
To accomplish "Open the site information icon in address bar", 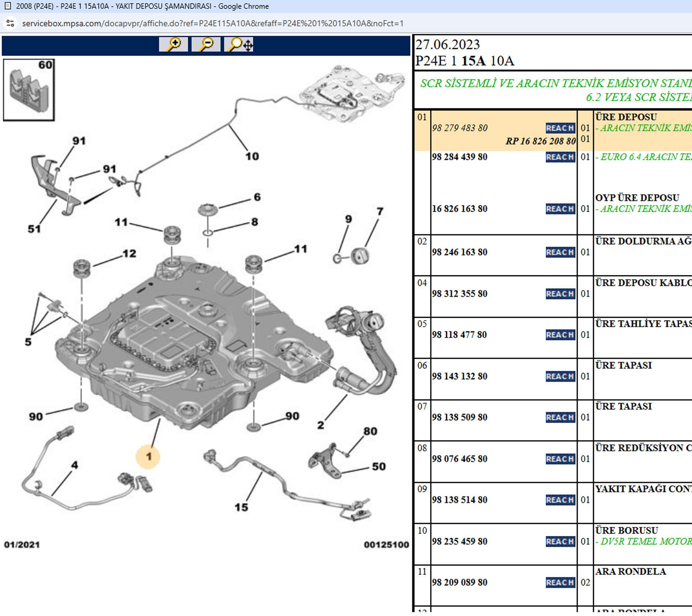I will click(x=10, y=23).
